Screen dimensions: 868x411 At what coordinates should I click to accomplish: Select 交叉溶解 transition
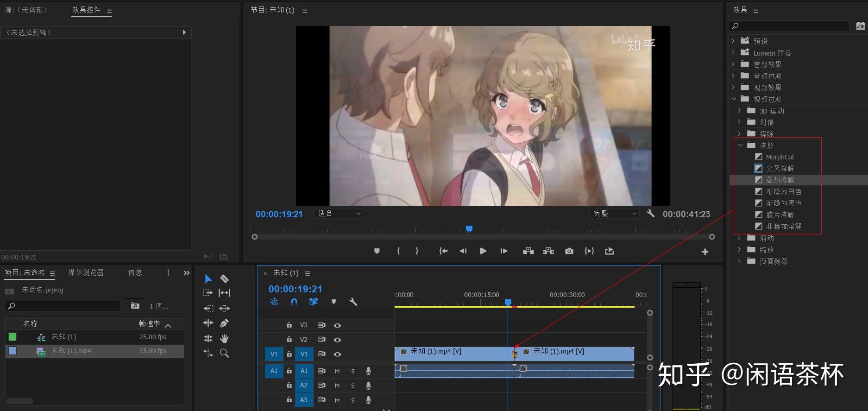[780, 168]
